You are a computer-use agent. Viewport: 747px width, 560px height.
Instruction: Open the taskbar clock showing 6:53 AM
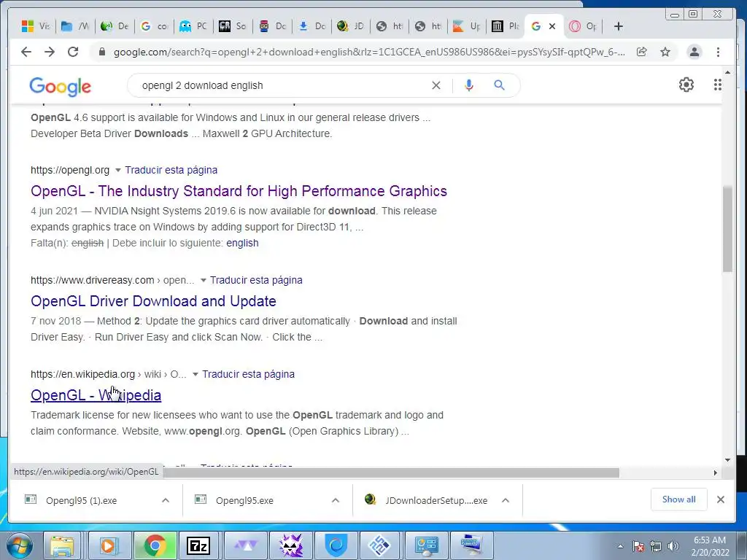click(710, 546)
